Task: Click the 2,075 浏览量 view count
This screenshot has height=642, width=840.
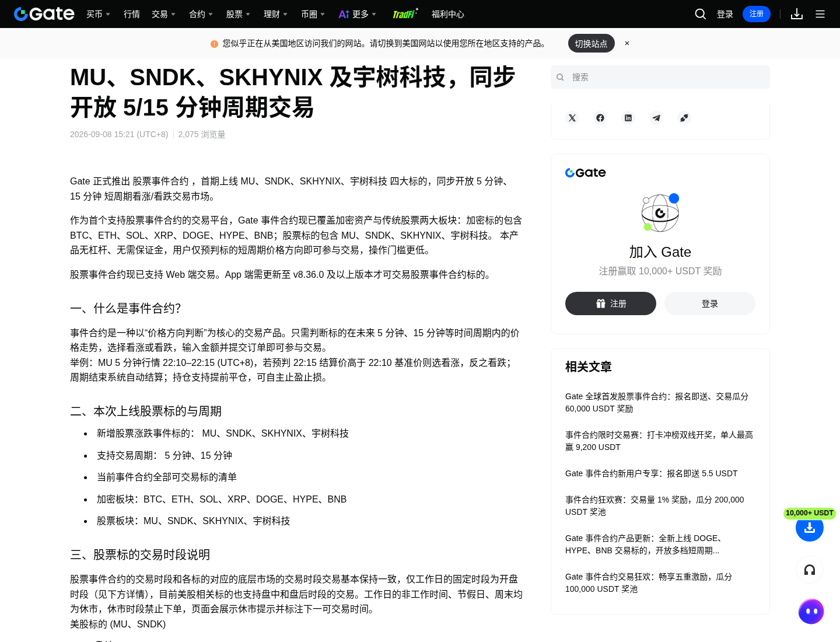Action: coord(202,134)
